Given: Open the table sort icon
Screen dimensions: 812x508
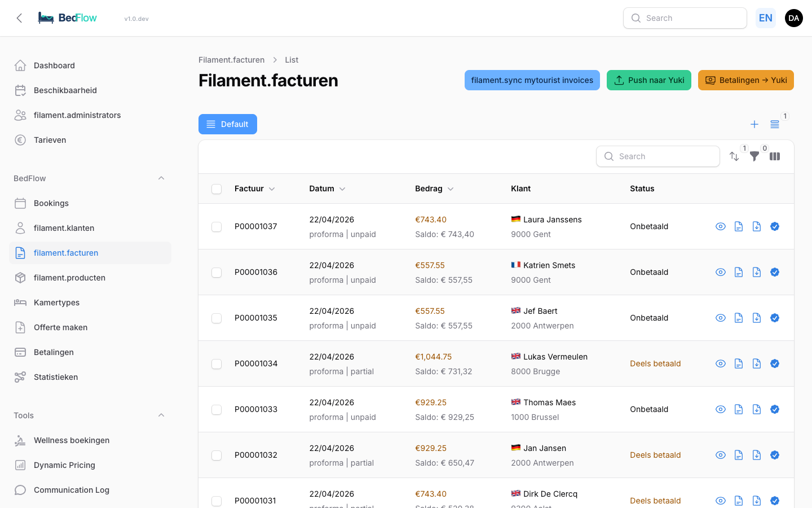Looking at the screenshot, I should (x=734, y=156).
